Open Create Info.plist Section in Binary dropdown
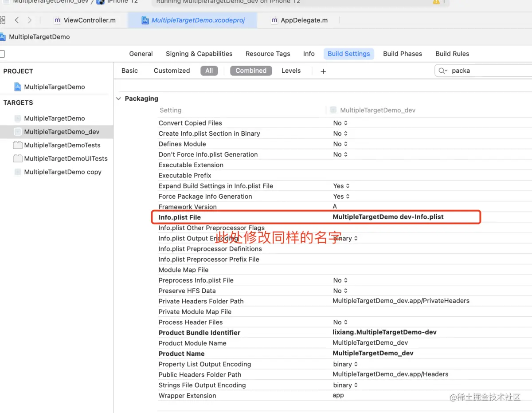Screen dimensions: 532x413 coord(340,134)
